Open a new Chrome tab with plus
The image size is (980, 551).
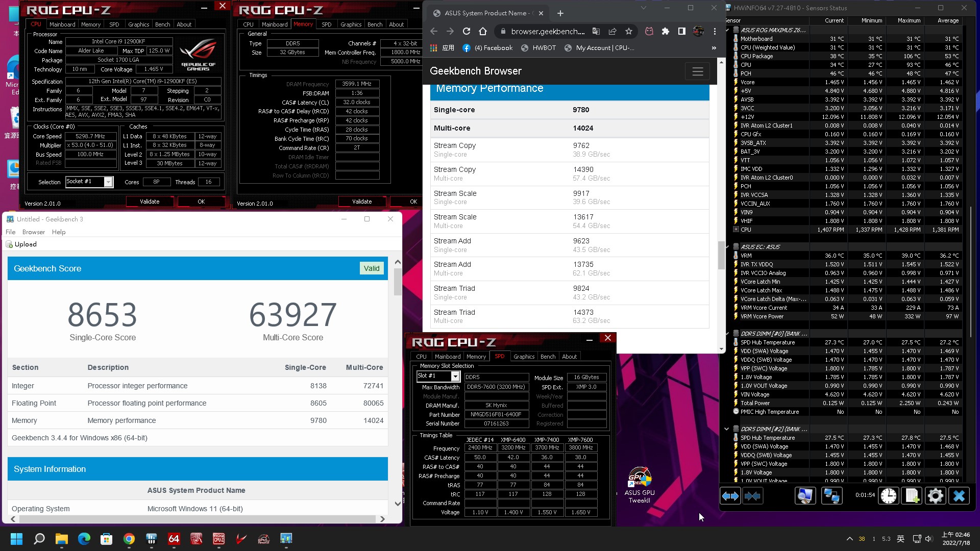(560, 13)
